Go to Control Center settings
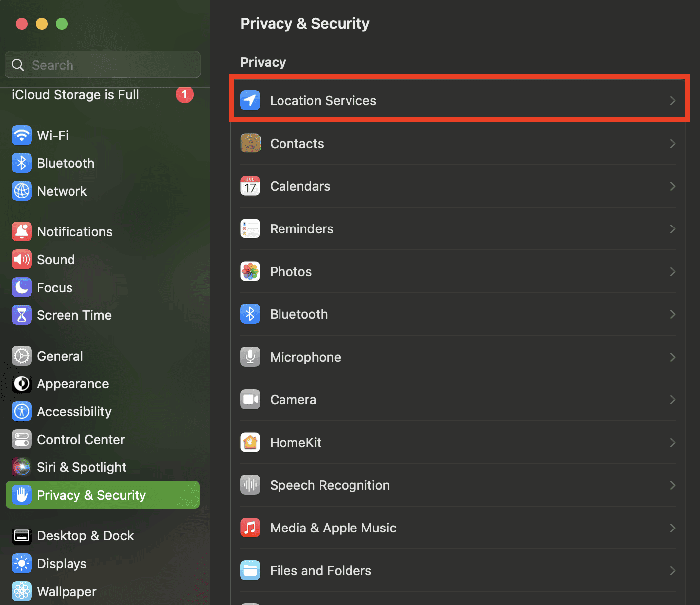The width and height of the screenshot is (700, 605). [x=80, y=440]
